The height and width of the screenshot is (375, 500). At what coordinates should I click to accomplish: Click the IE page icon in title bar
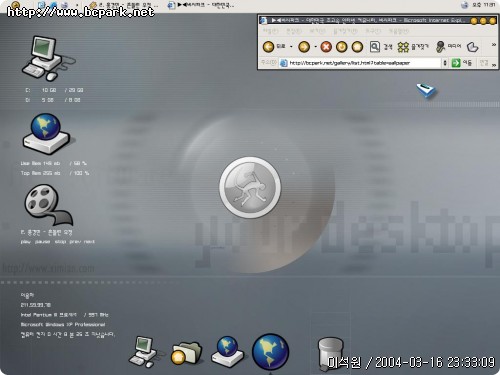[x=264, y=20]
